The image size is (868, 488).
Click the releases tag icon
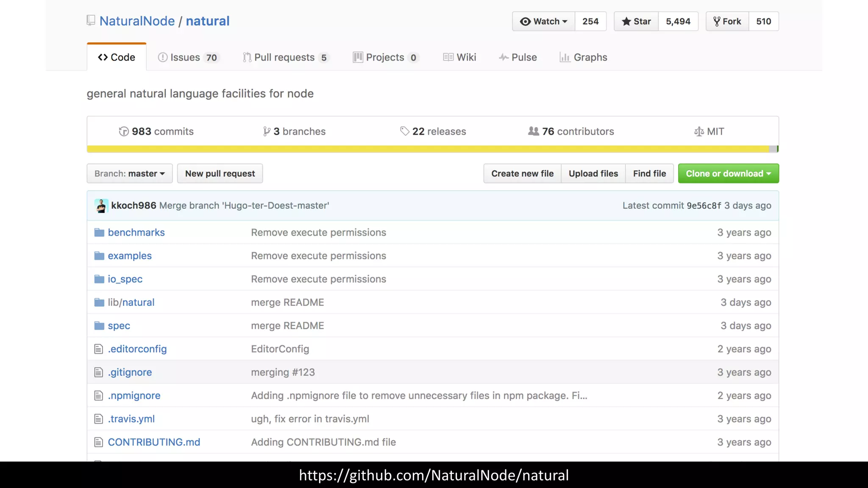coord(405,131)
